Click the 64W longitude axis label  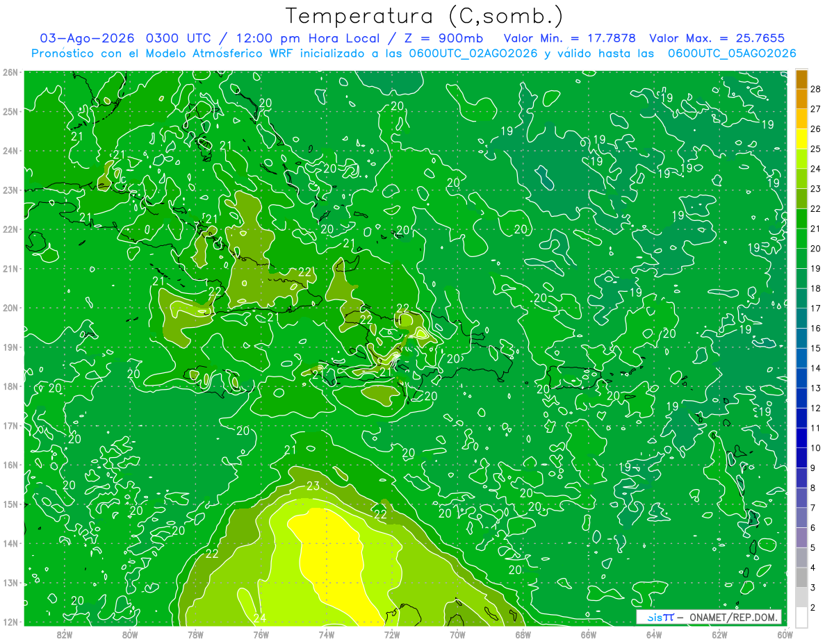pos(654,634)
